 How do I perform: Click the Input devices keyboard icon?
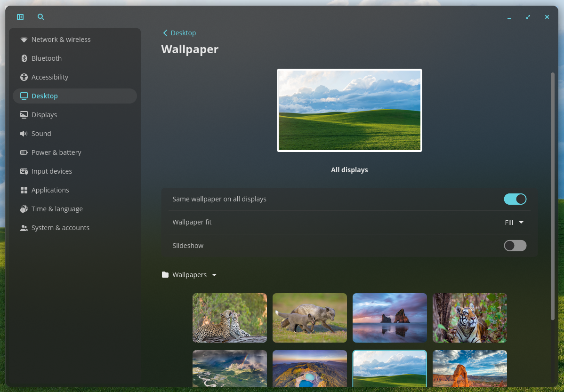[x=24, y=171]
